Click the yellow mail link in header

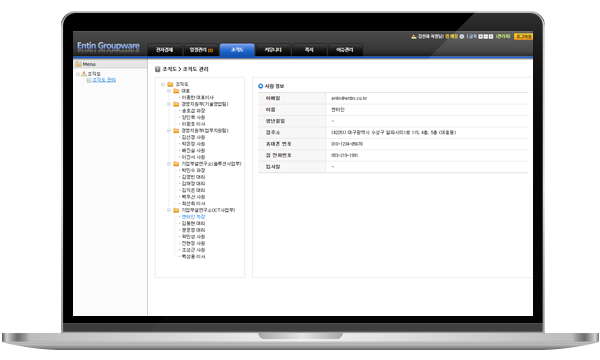point(452,36)
